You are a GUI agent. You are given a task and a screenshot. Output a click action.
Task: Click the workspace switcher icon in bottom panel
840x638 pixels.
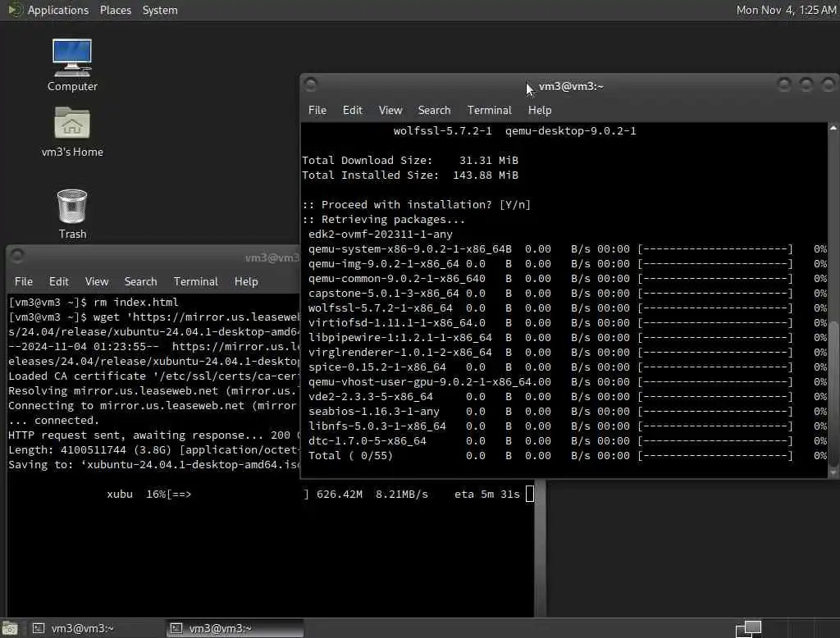pos(748,628)
